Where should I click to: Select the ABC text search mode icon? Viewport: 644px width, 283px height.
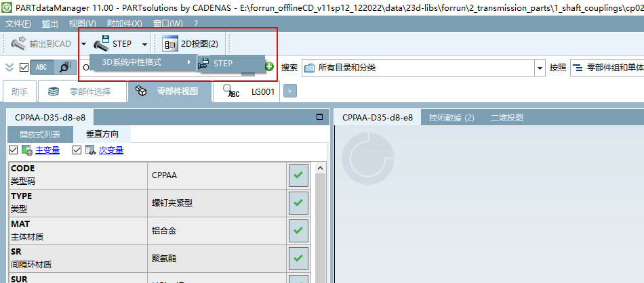pyautogui.click(x=41, y=67)
